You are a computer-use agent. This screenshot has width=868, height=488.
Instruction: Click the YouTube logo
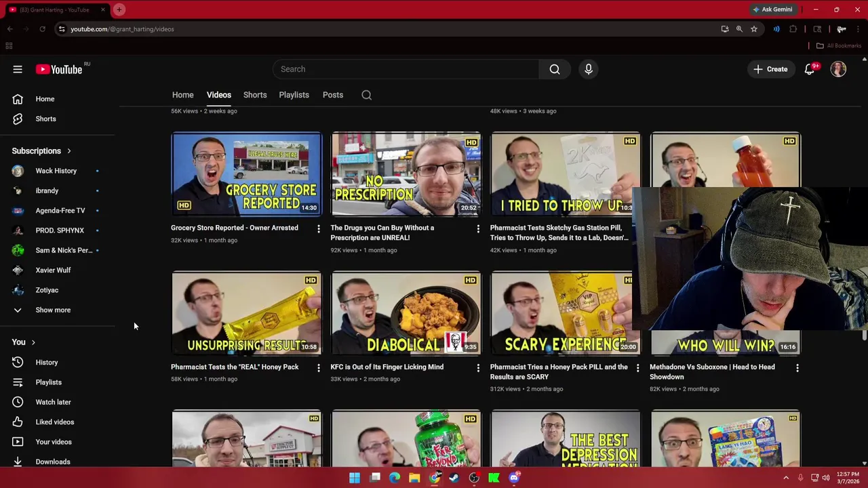pyautogui.click(x=59, y=69)
